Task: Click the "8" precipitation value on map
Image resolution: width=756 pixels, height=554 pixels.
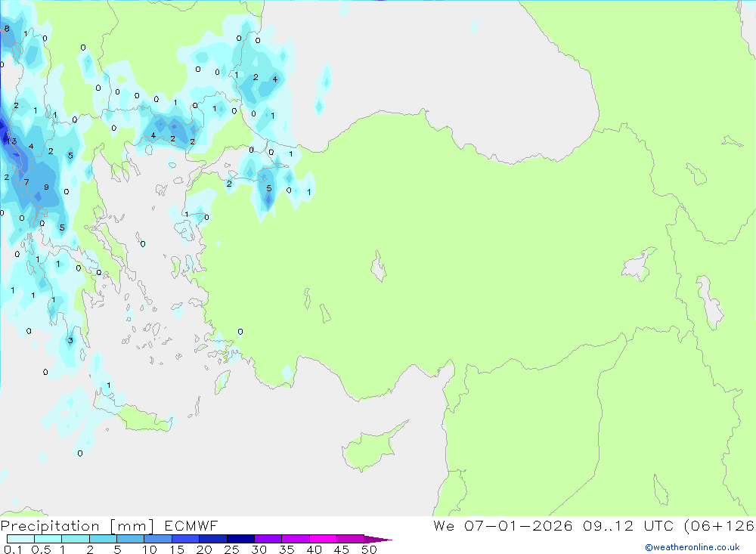Action: 7,29
